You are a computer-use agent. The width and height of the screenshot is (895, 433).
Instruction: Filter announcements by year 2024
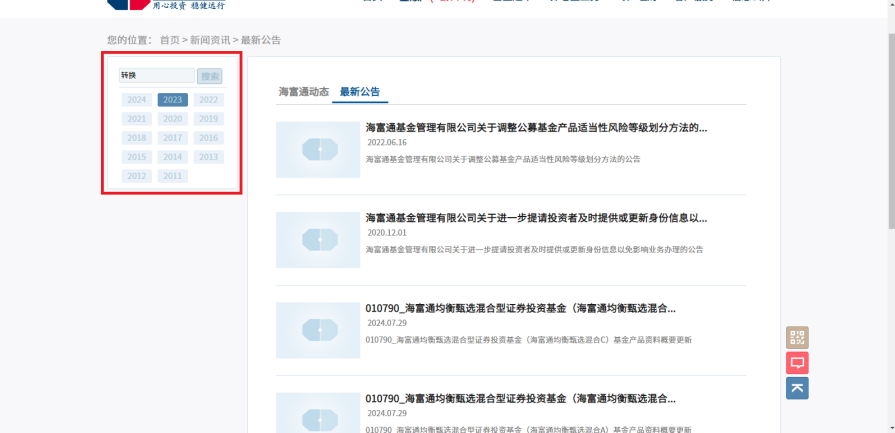pos(137,100)
